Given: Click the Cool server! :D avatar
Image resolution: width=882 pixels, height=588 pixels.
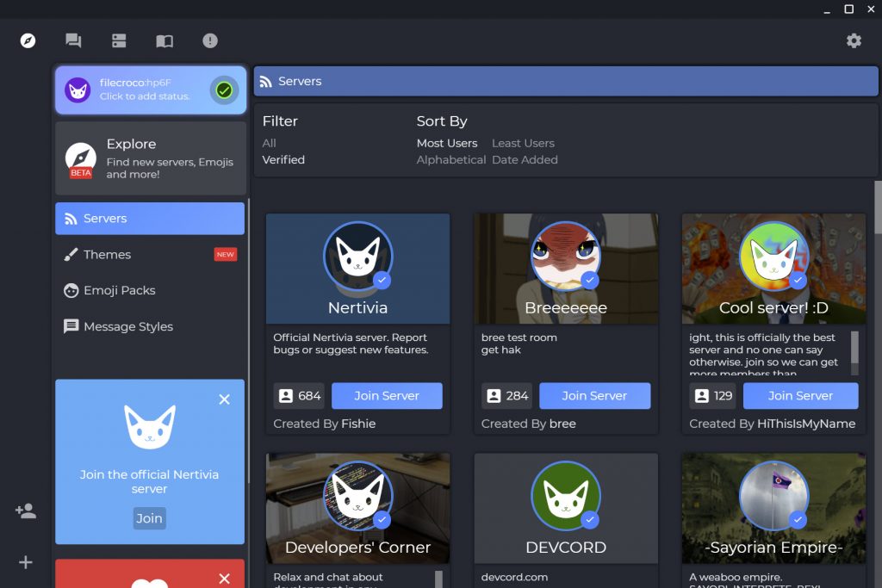Looking at the screenshot, I should click(x=773, y=257).
